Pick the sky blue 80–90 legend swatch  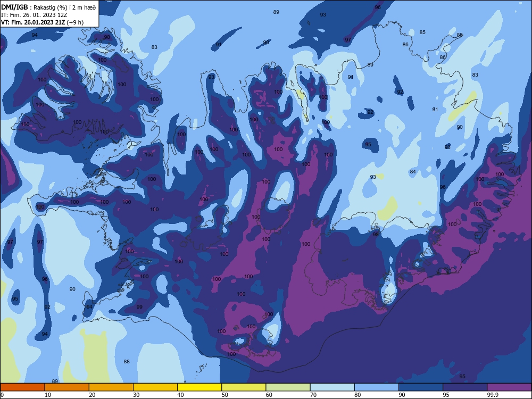pos(377,387)
